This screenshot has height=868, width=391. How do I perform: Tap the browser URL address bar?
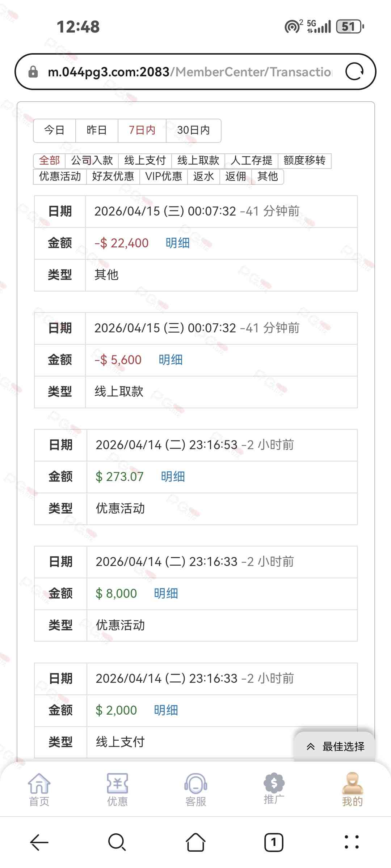click(x=188, y=72)
